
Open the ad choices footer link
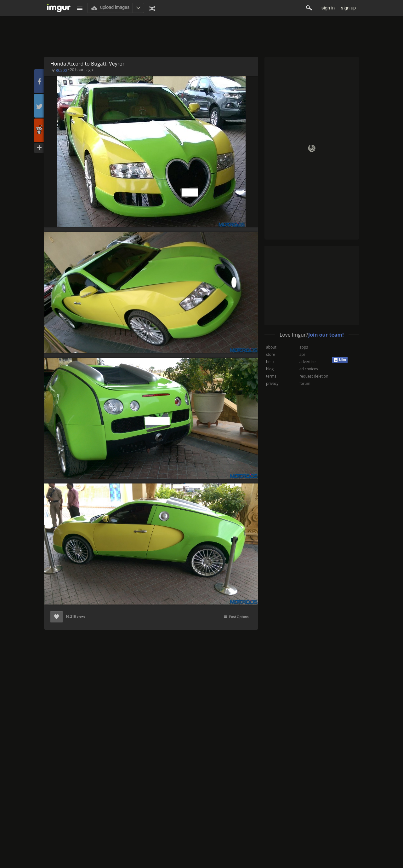pos(309,369)
